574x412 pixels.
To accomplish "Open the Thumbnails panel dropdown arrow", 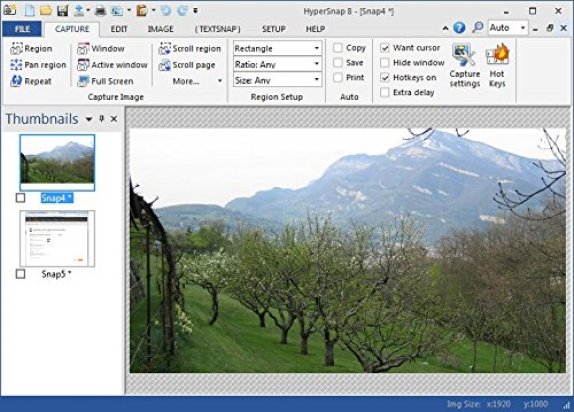I will (89, 119).
